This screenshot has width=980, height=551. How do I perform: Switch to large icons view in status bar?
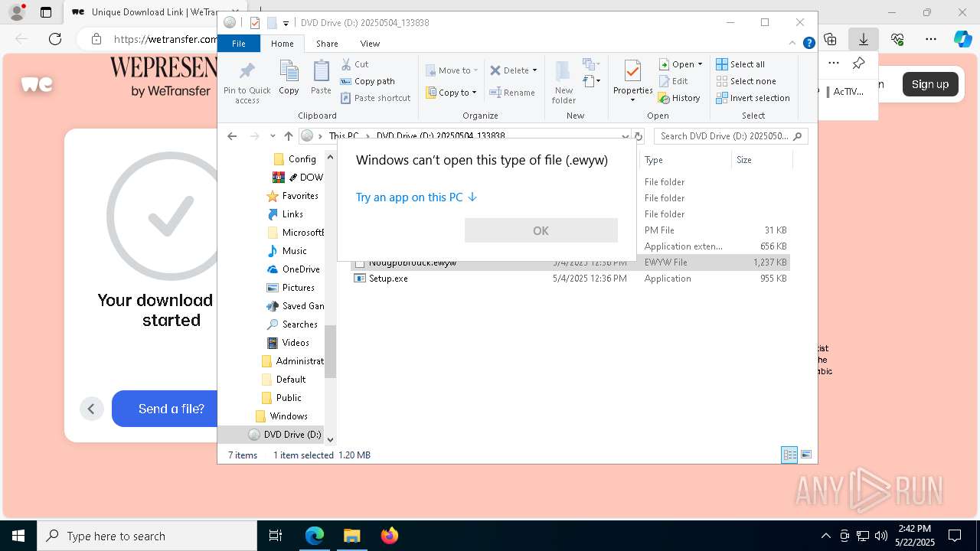click(x=805, y=455)
